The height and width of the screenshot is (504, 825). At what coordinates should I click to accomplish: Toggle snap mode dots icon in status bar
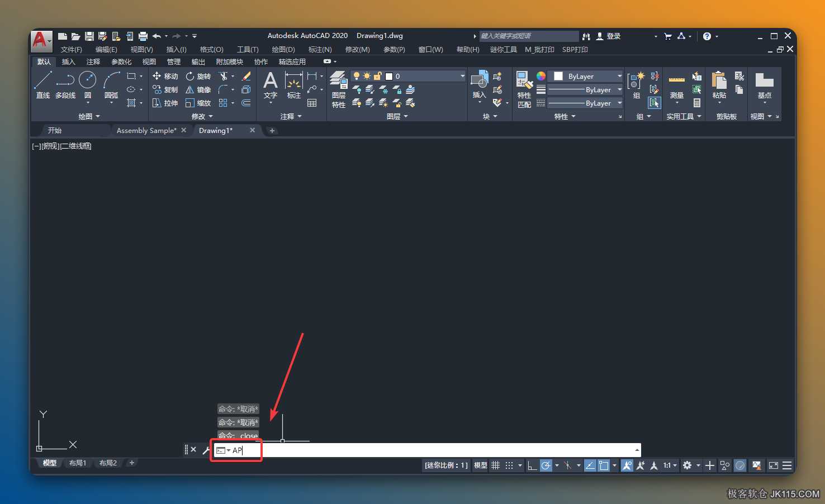click(509, 465)
